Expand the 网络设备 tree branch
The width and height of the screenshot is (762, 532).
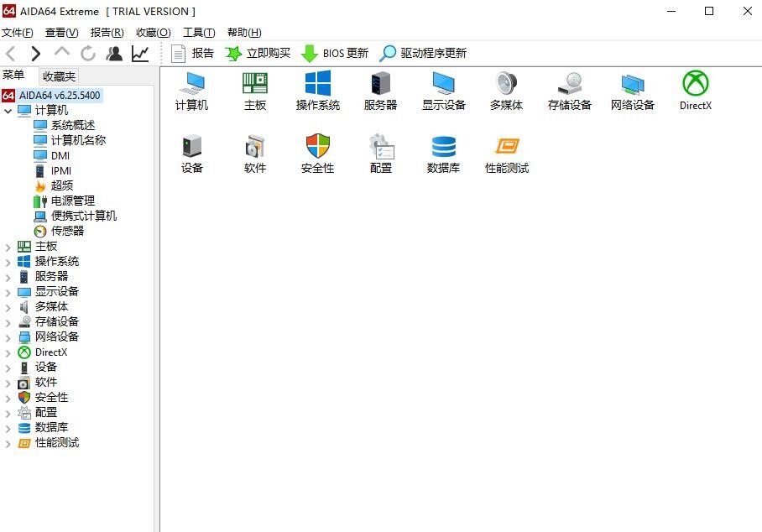coord(8,336)
